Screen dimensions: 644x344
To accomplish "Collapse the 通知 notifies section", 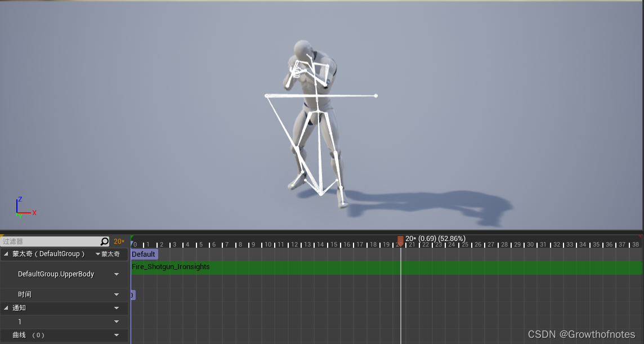I will 6,308.
